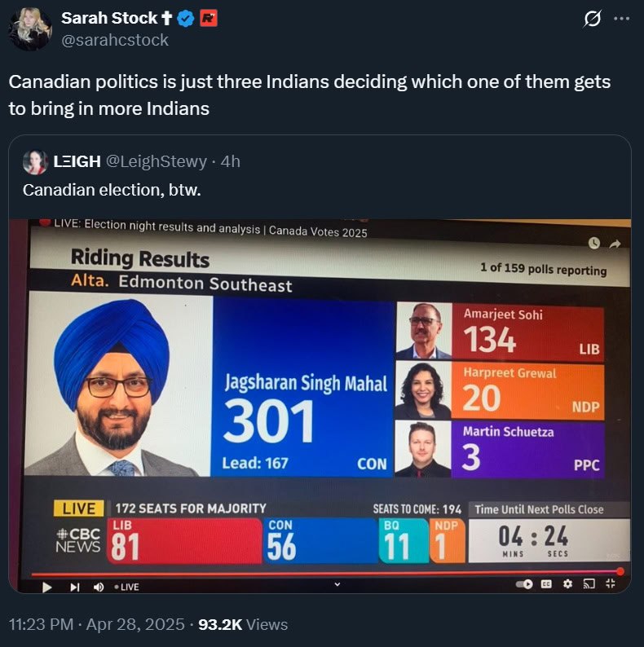Click the tweet timestamp 11:23 PM Apr 28, 2025

click(96, 624)
